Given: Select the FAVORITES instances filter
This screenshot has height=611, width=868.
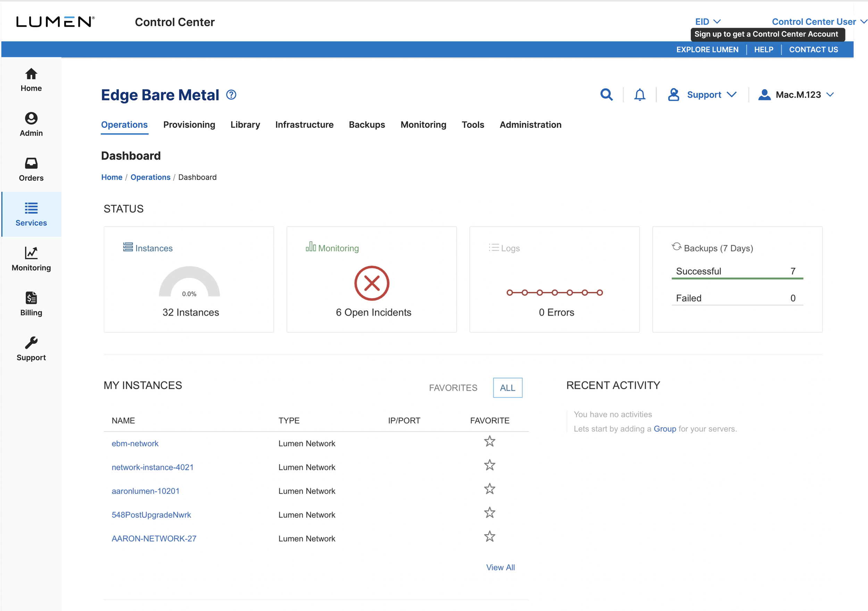Looking at the screenshot, I should point(453,388).
